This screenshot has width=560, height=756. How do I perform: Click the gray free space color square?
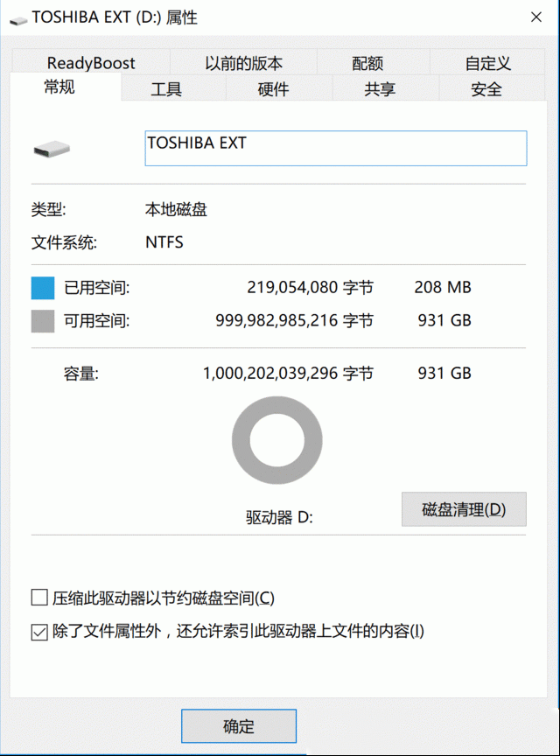[x=43, y=321]
